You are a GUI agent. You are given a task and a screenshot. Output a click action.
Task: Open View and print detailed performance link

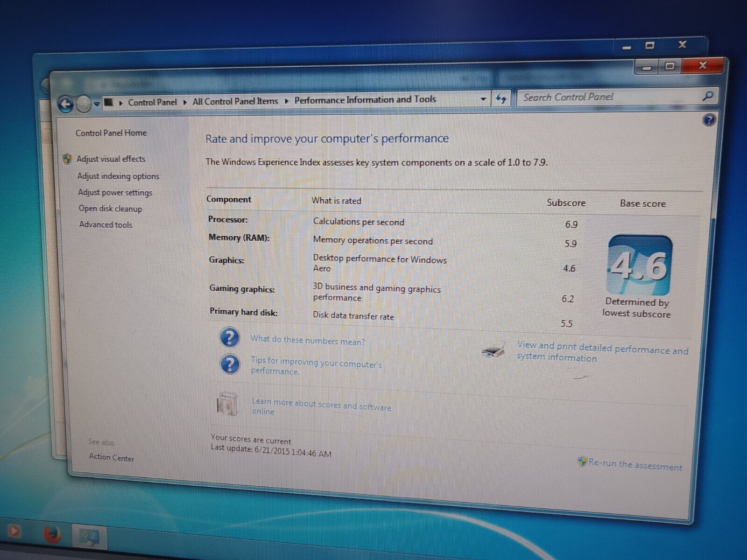(x=603, y=351)
